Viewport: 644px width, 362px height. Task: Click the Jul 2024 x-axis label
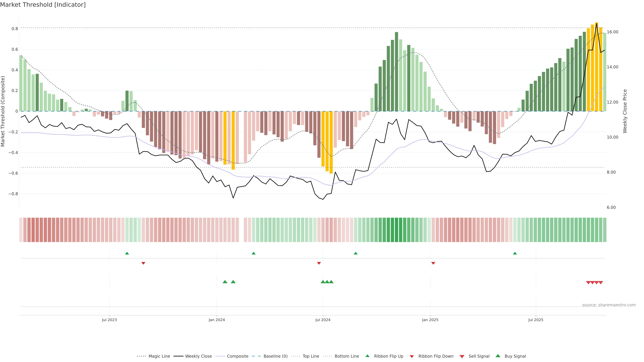click(323, 320)
